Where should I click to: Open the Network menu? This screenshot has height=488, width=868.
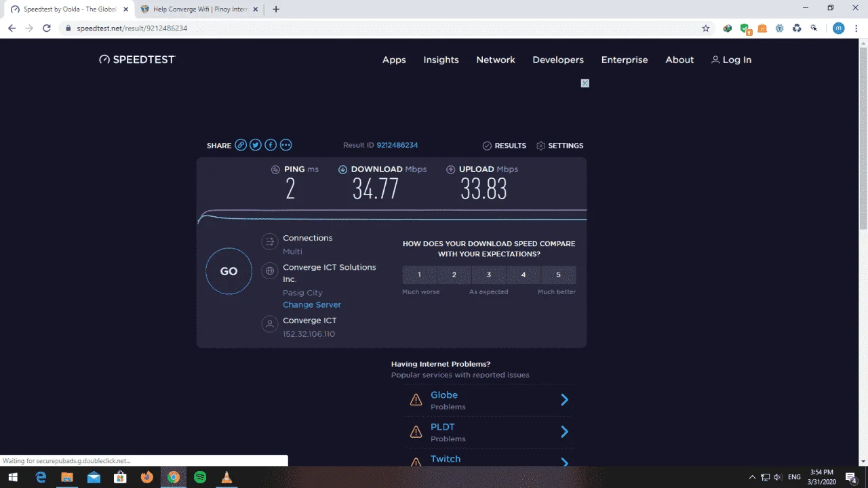(x=496, y=60)
